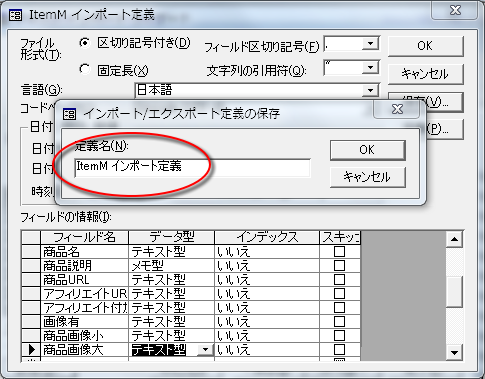Expand the 言語 dropdown showing 日本語
The width and height of the screenshot is (485, 379).
coord(370,90)
